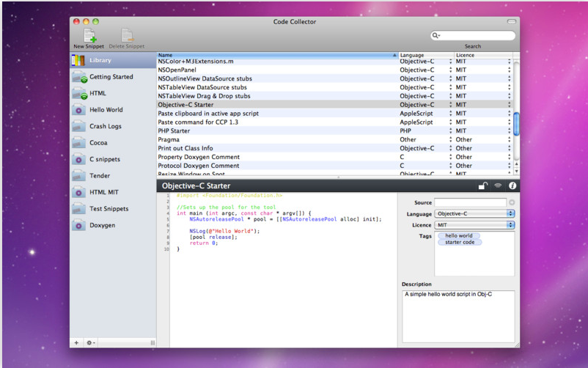Open the HTML MIT smart group

click(x=113, y=192)
